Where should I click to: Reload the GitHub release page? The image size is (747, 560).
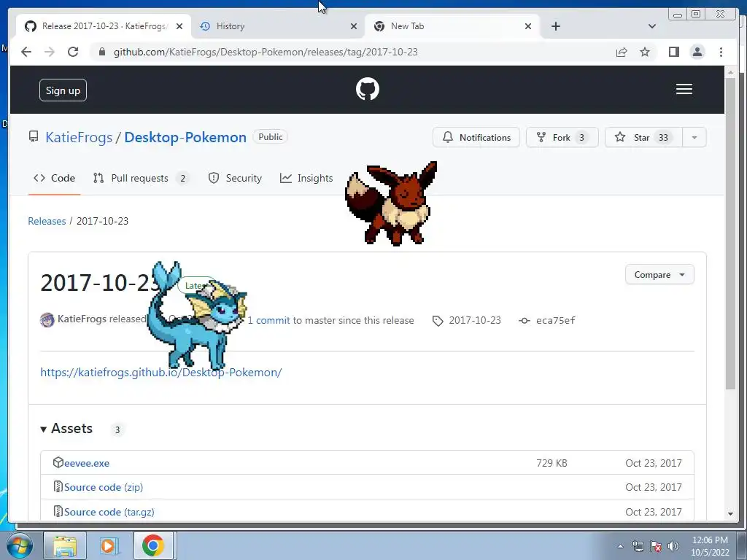73,52
